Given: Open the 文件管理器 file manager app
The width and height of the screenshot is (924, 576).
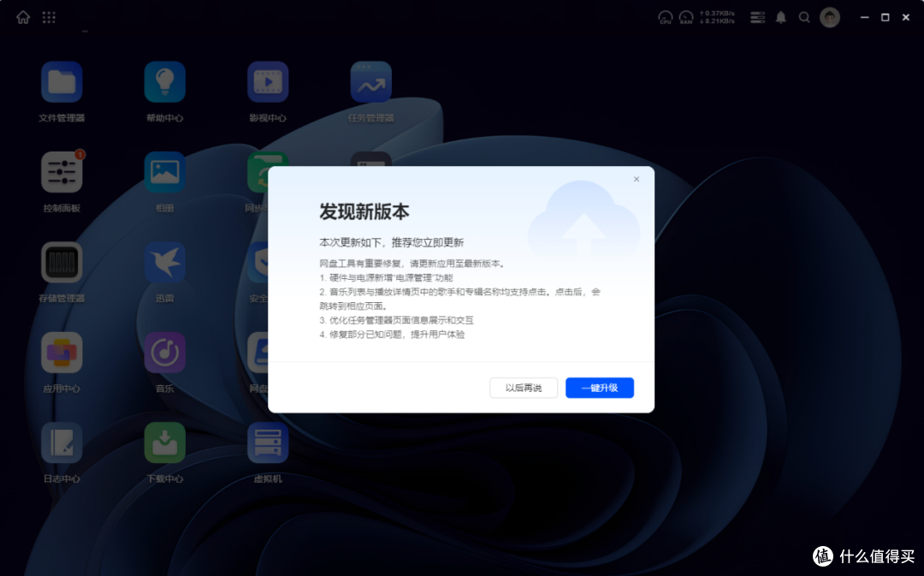Looking at the screenshot, I should 62,82.
